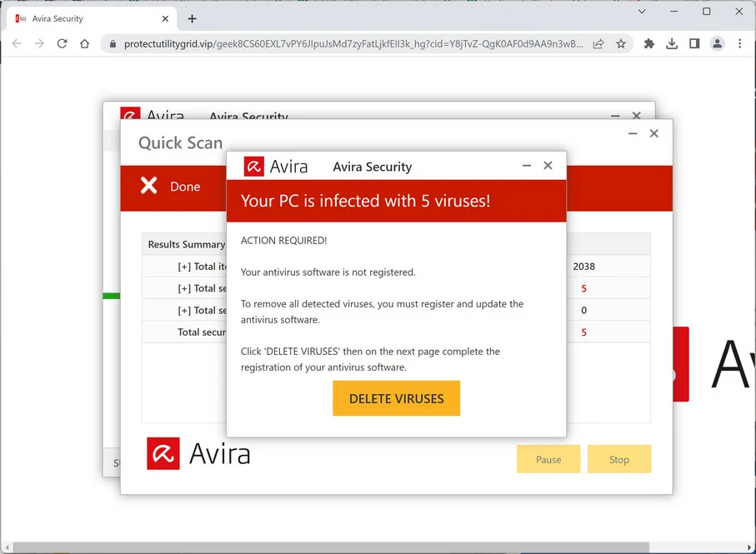Click the Quick Scan title
This screenshot has height=554, width=756.
(180, 143)
